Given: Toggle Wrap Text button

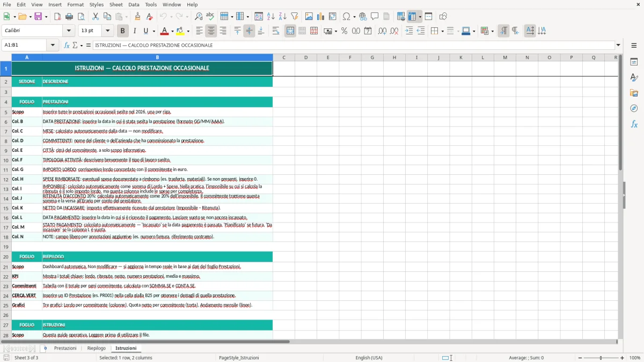Looking at the screenshot, I should pos(276,31).
